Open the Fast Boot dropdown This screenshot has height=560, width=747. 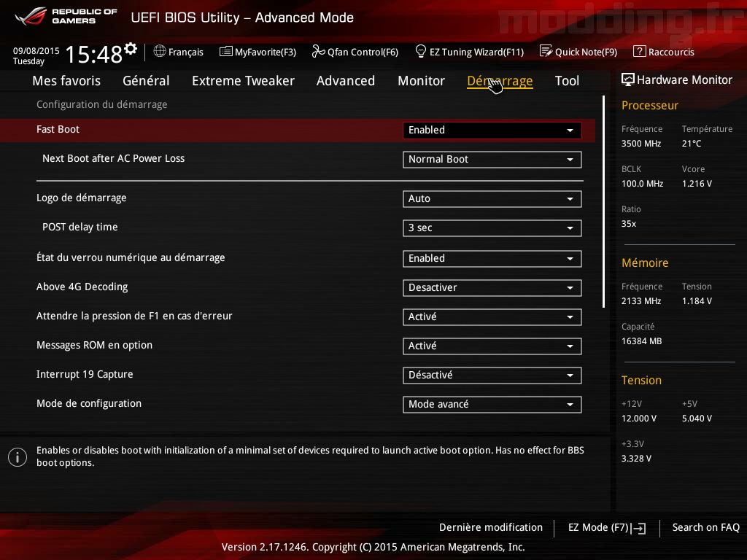pyautogui.click(x=492, y=130)
